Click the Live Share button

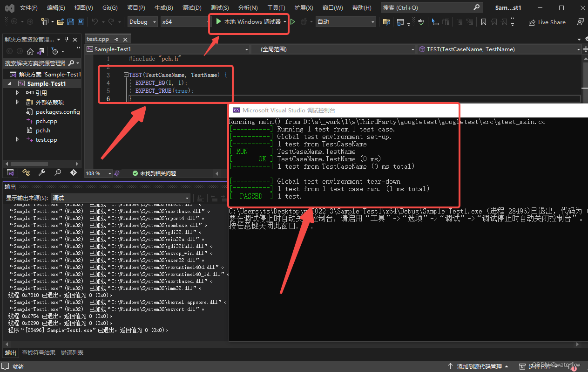click(x=547, y=22)
